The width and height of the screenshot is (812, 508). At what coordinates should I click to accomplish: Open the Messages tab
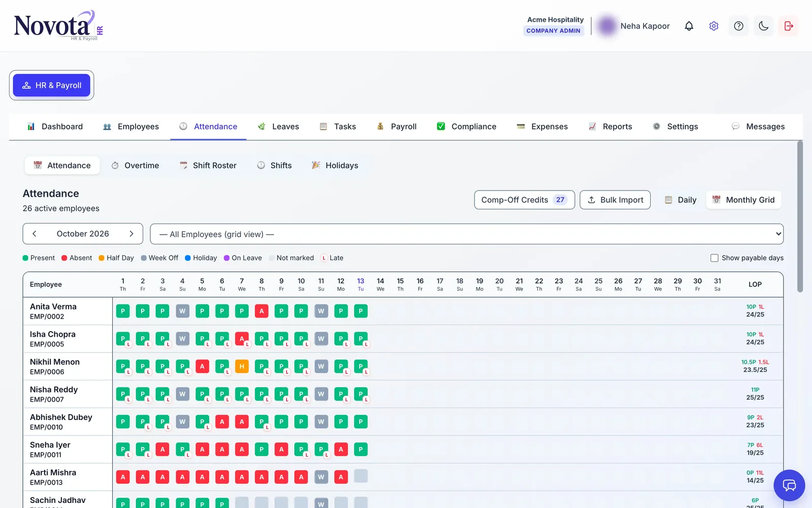[758, 126]
